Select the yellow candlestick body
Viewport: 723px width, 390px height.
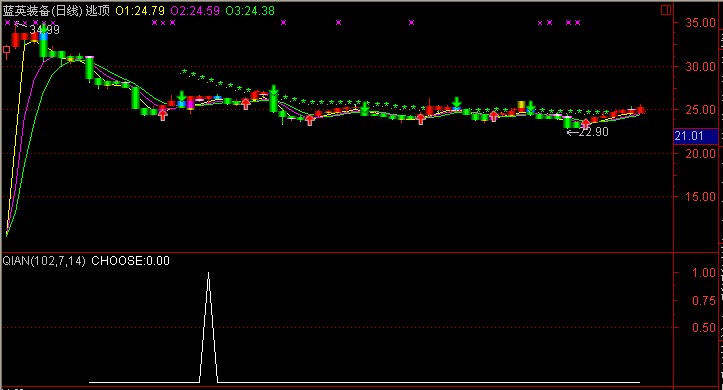[522, 105]
